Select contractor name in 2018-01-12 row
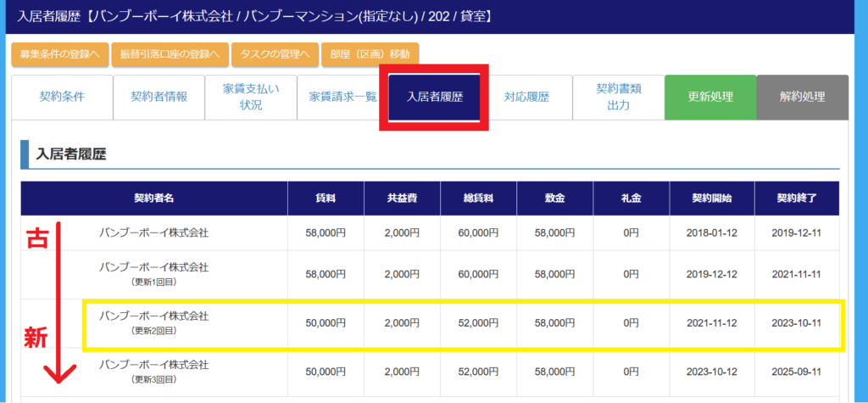This screenshot has height=403, width=868. tap(154, 232)
